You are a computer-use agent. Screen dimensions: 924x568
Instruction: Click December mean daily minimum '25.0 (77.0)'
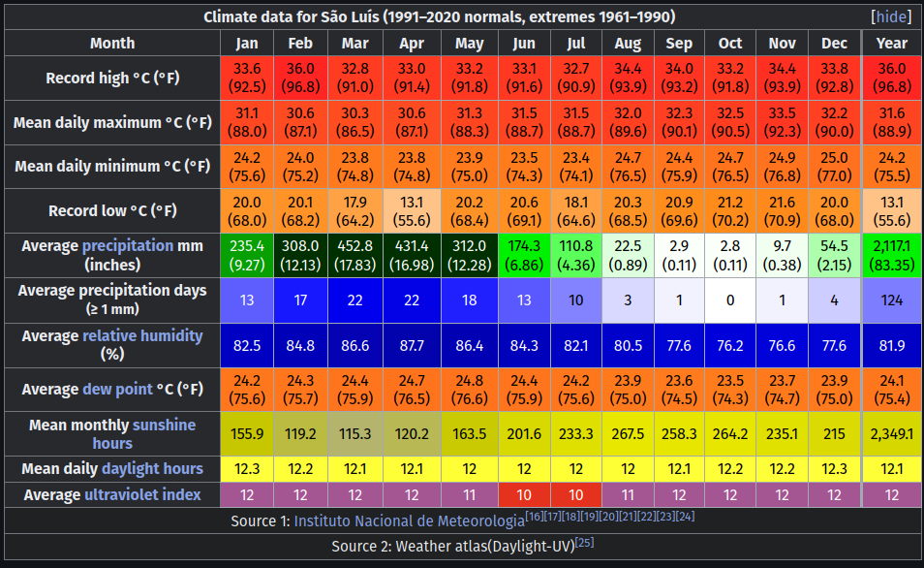tap(834, 167)
